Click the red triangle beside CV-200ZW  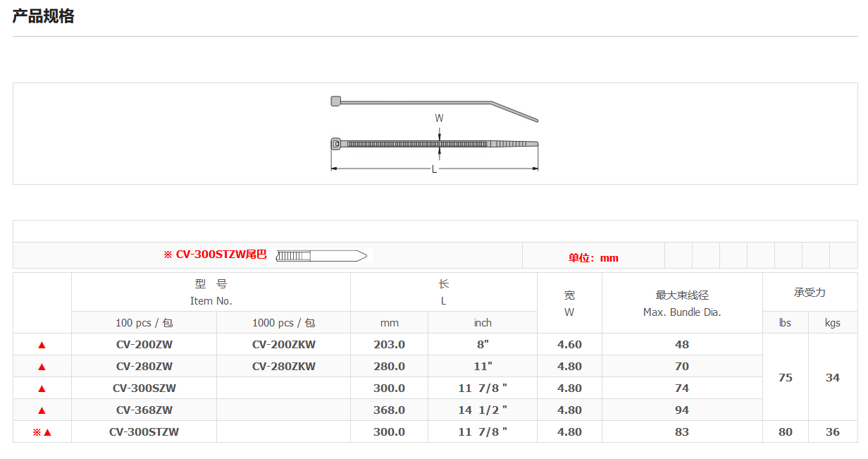coord(42,345)
